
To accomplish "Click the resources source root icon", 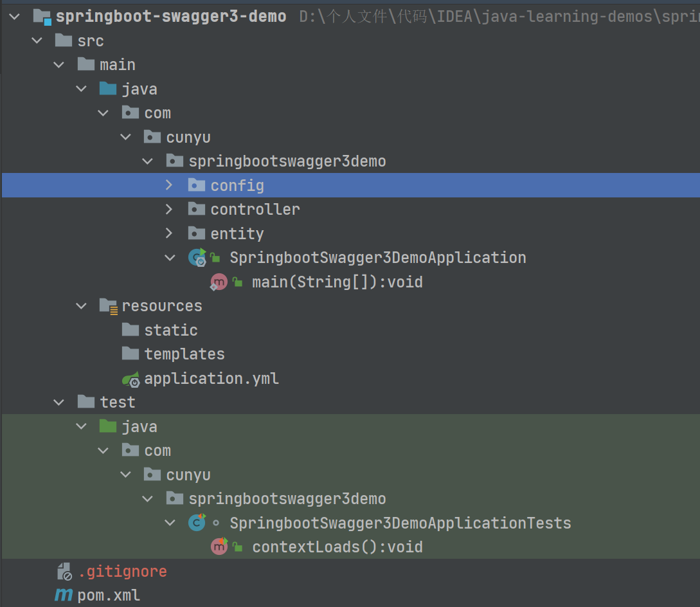I will coord(108,305).
